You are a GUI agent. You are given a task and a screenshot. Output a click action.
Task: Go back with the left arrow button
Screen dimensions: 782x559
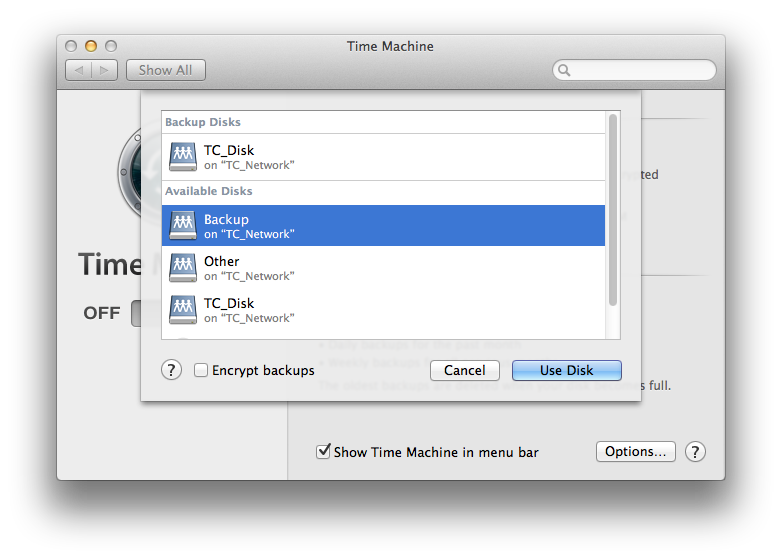pos(78,70)
